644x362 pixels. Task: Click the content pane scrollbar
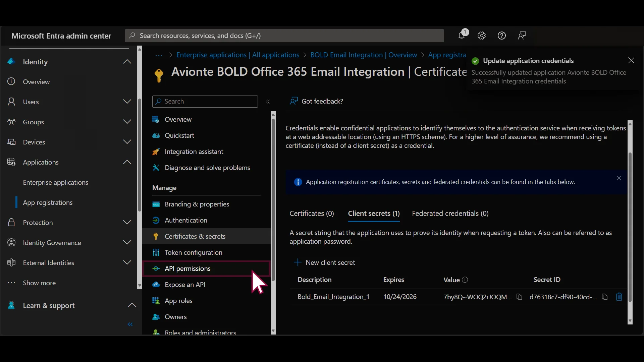[x=630, y=228]
